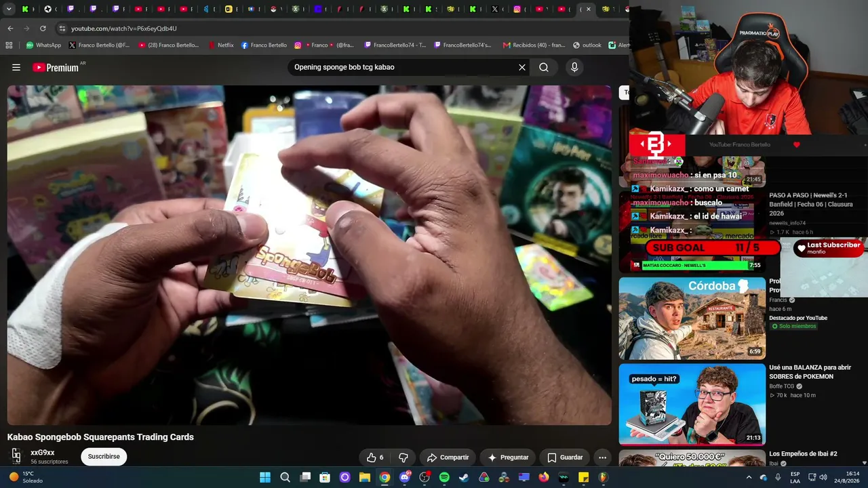This screenshot has height=488, width=868.
Task: Open 'Usé una BALANZA para abrir SOBRES' title
Action: [810, 372]
